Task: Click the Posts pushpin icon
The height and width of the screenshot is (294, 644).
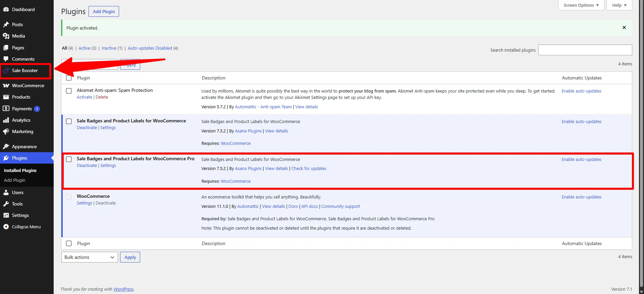Action: [6, 24]
